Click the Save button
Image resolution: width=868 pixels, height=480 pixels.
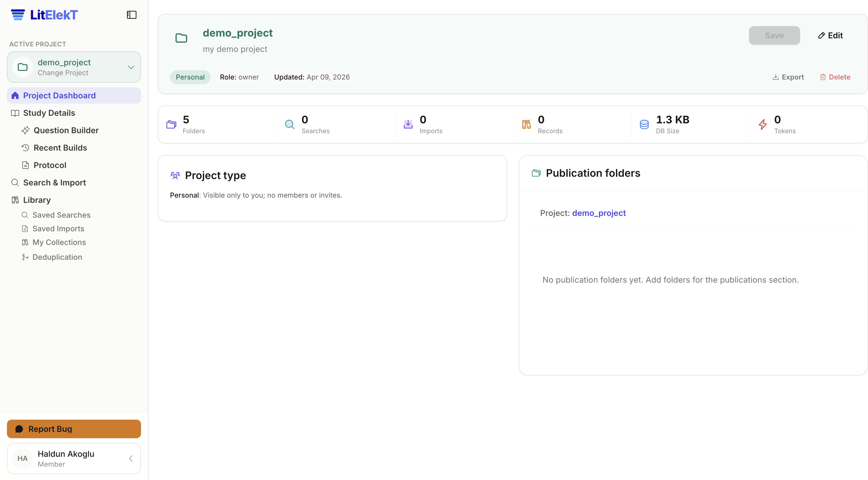[x=774, y=35]
